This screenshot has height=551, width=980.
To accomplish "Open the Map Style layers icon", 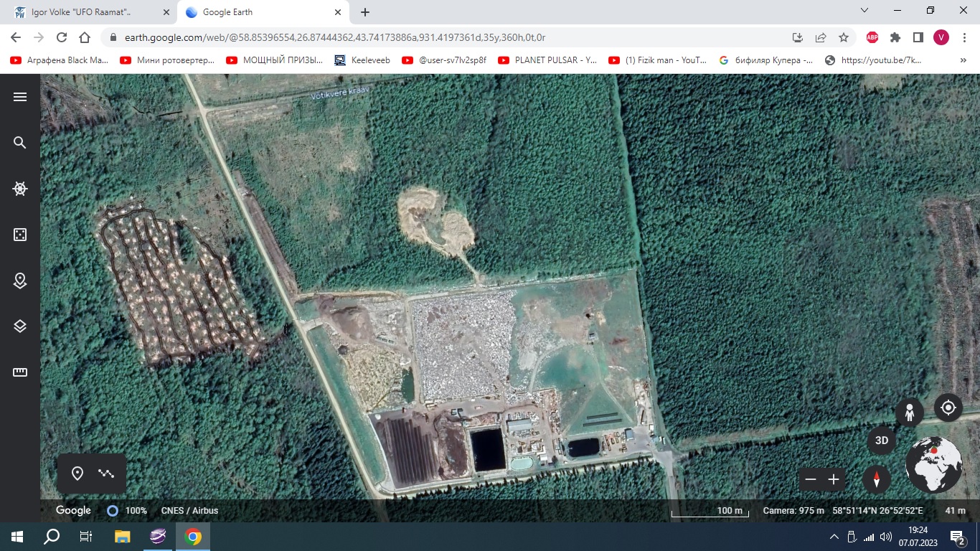I will pyautogui.click(x=20, y=326).
